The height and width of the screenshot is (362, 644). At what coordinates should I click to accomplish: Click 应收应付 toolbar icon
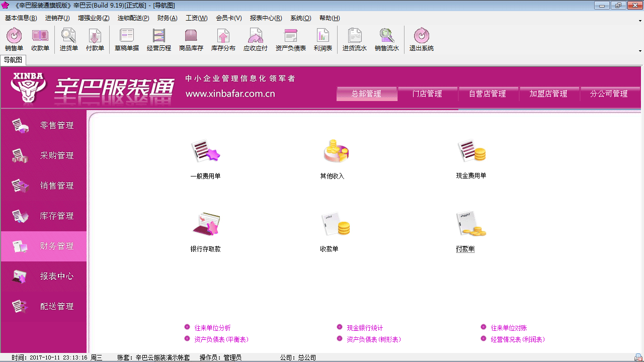(x=256, y=40)
